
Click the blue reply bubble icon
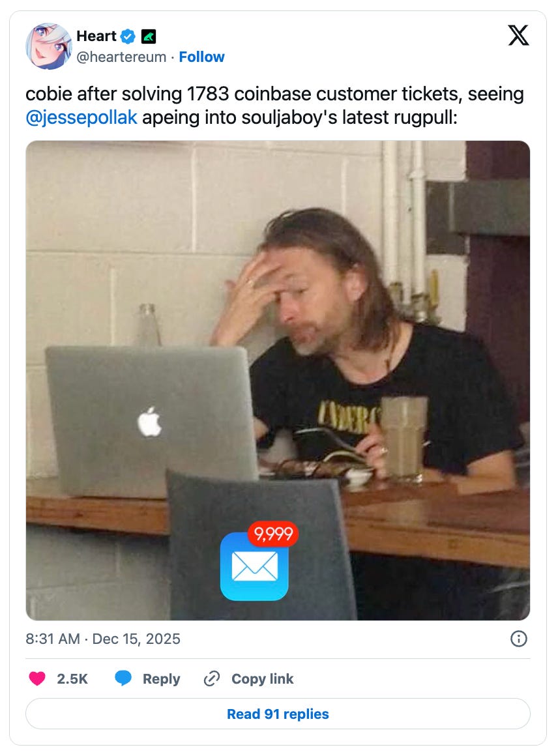click(123, 678)
